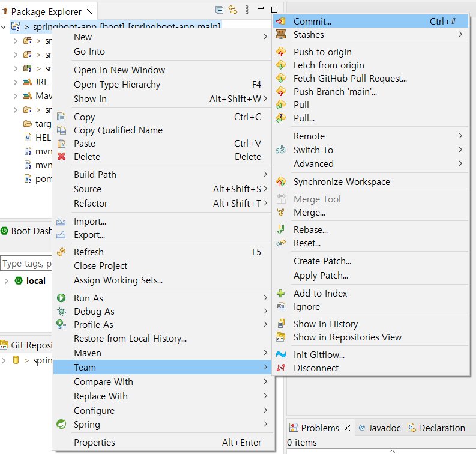Click the Disconnect icon

click(281, 368)
